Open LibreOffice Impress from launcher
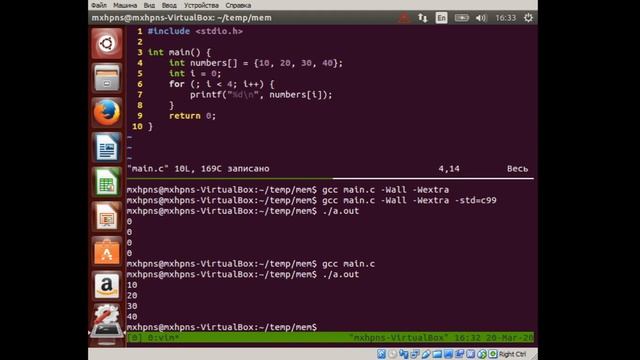The height and width of the screenshot is (360, 640). [107, 216]
